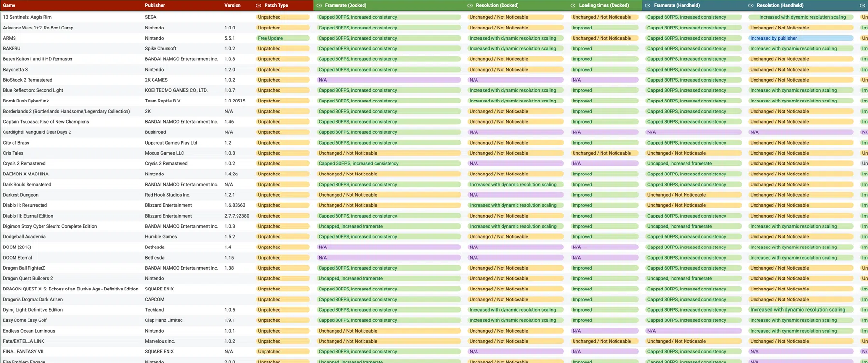Open DOOM Eternal handheld resolution chip

coord(801,258)
